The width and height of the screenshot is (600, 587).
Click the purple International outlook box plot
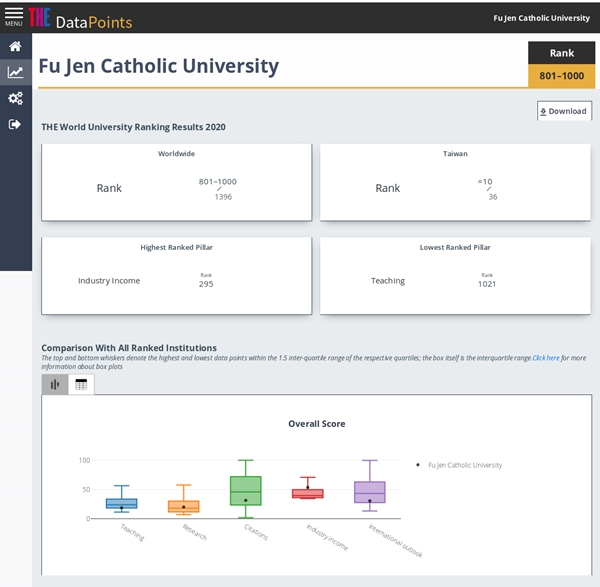[370, 492]
